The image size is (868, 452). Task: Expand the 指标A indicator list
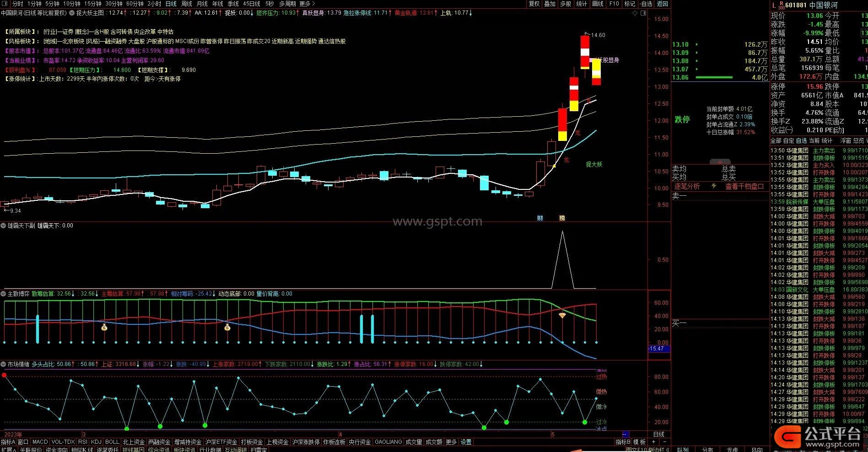click(8, 442)
